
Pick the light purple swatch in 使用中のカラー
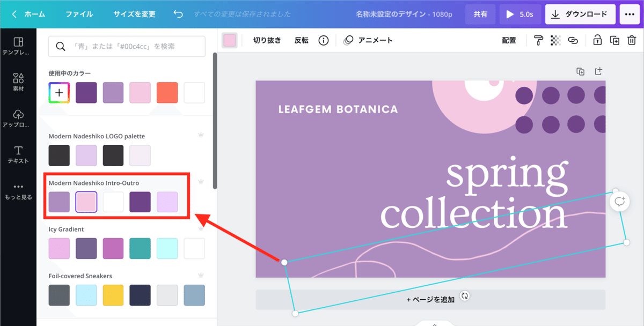tap(113, 93)
